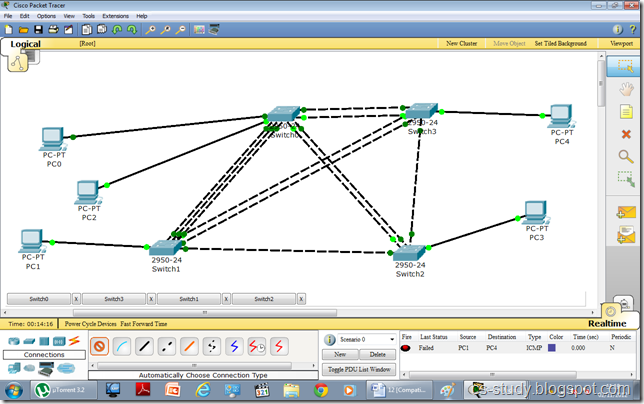Open Google Chrome from the taskbar
This screenshot has height=404, width=644.
[321, 390]
